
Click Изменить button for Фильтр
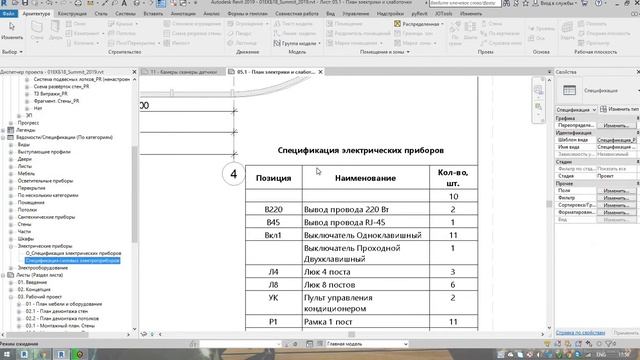click(x=616, y=198)
